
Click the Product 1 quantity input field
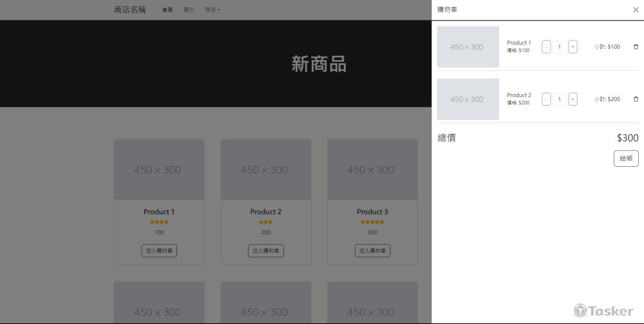click(559, 46)
